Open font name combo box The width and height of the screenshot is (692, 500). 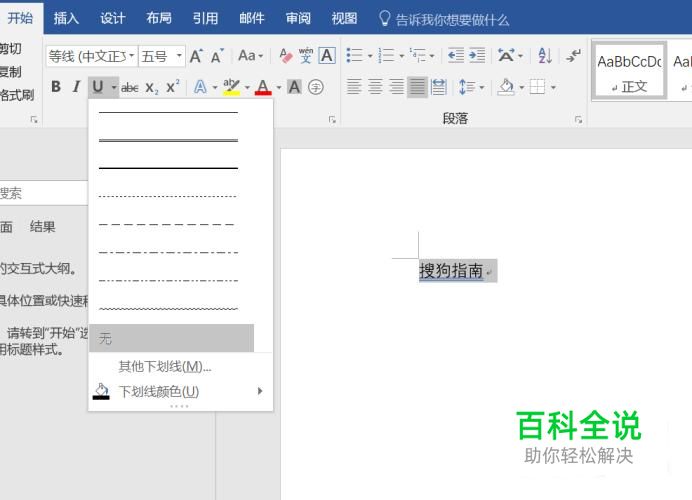92,56
